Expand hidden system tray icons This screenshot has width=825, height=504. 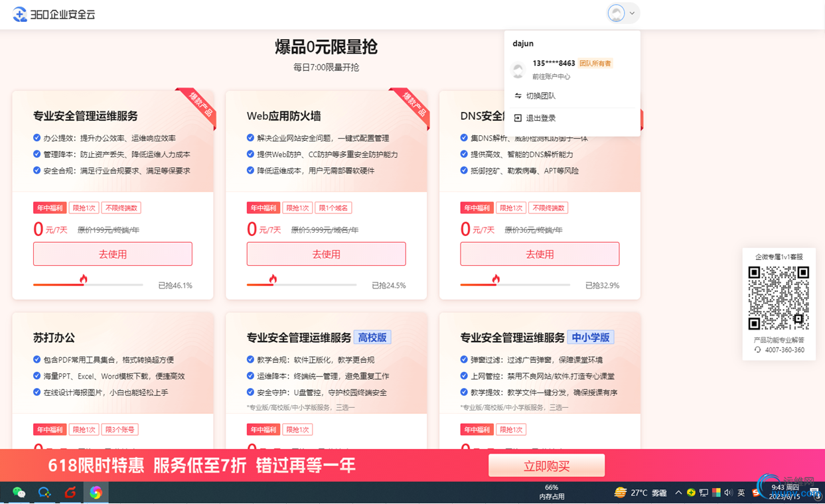click(x=678, y=493)
